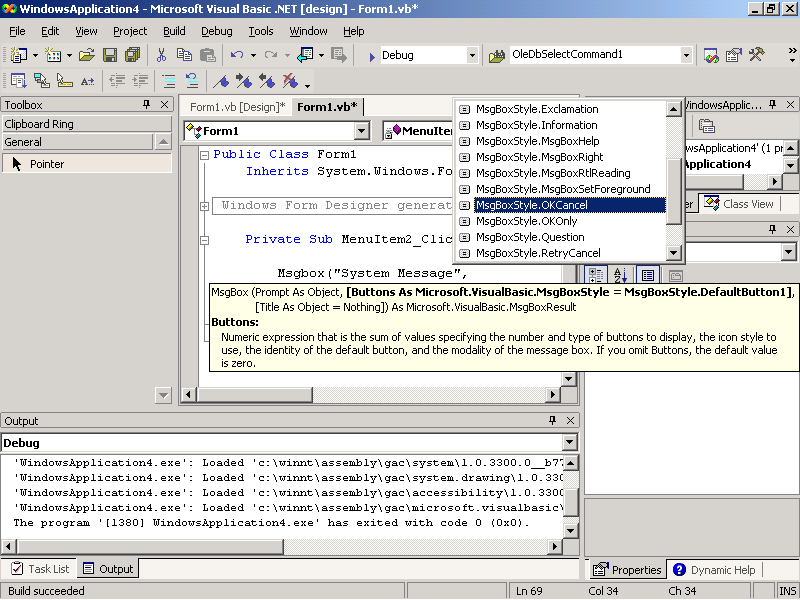
Task: Start debugging with the play arrow
Action: (372, 56)
